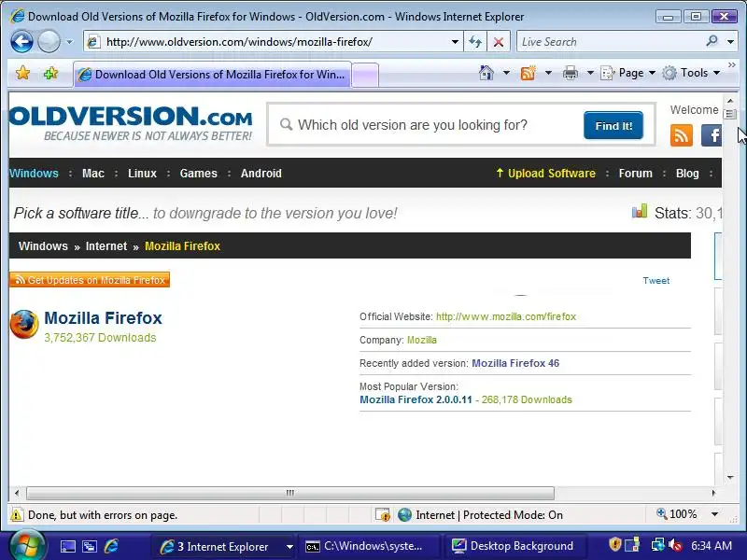Open the search provider options dropdown
This screenshot has width=747, height=560.
tap(730, 42)
